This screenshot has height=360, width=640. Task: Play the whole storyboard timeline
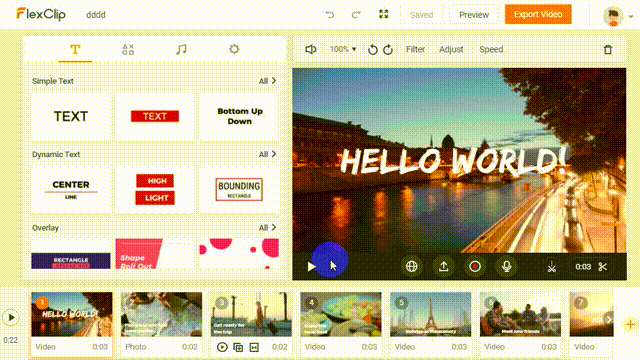point(11,318)
